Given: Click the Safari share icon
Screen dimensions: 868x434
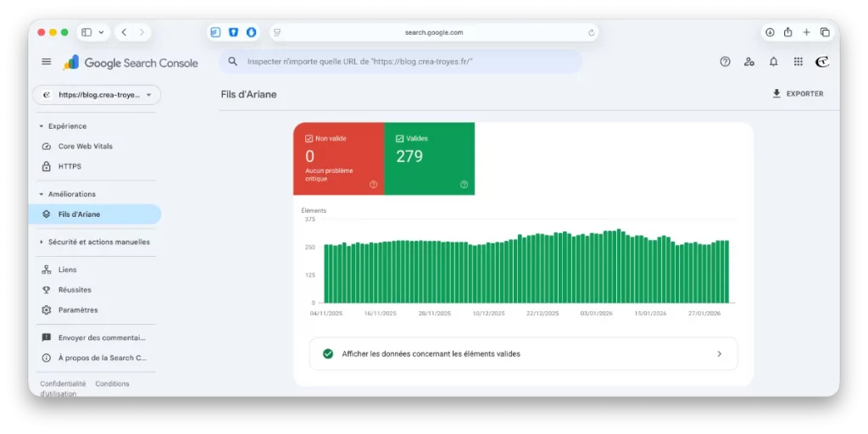Looking at the screenshot, I should [x=787, y=32].
